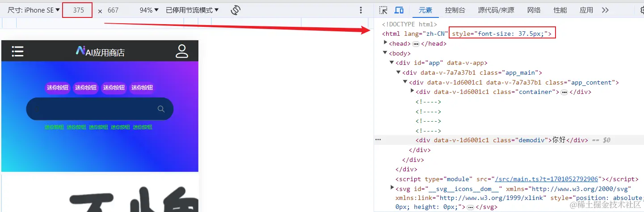Switch to the 元素 tab

tap(425, 10)
